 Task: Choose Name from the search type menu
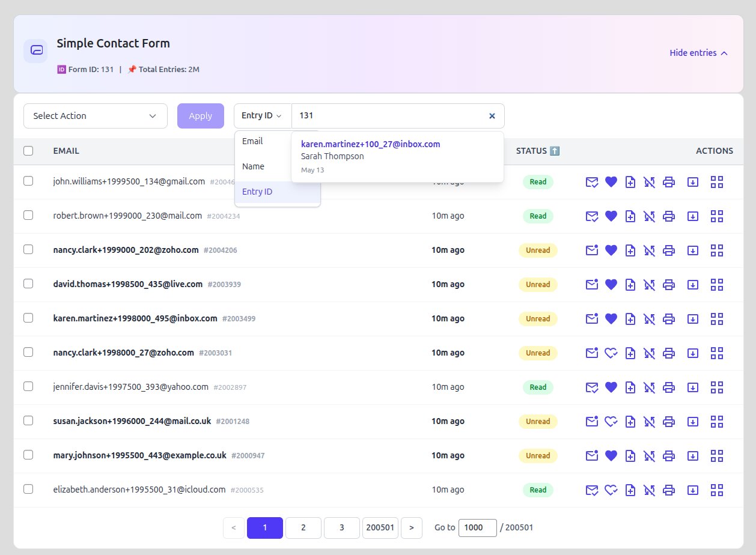click(253, 167)
